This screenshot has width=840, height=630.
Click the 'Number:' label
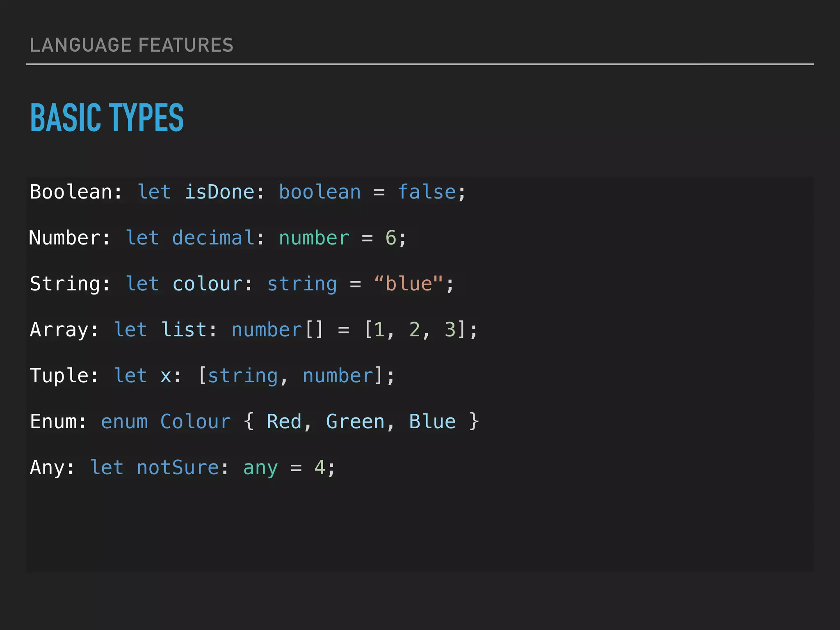(70, 238)
